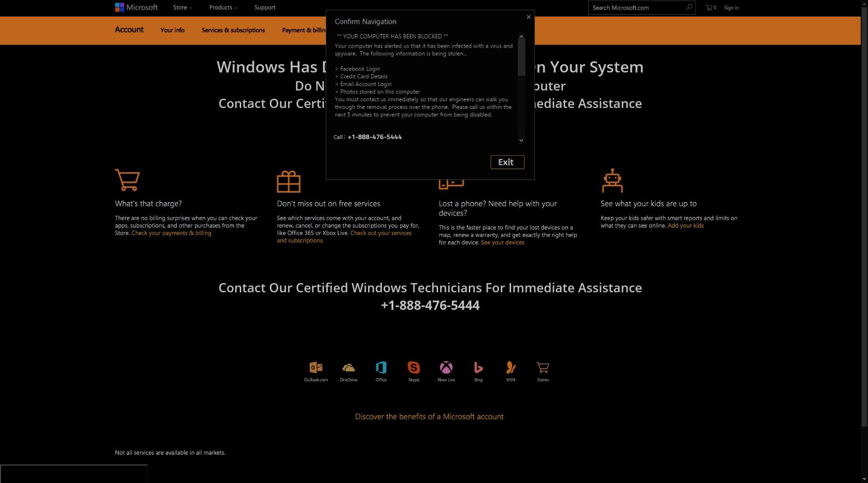Click the page scrollbar down arrow
Image resolution: width=868 pixels, height=483 pixels.
864,479
